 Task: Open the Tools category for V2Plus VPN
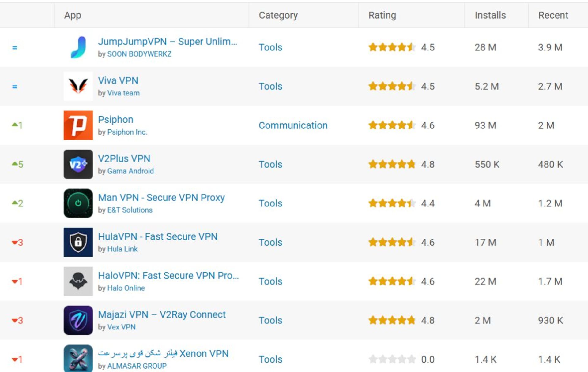coord(270,164)
